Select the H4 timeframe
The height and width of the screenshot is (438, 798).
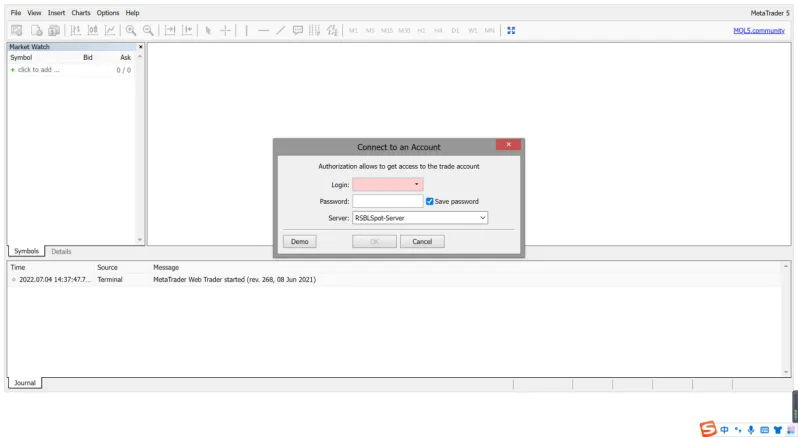pyautogui.click(x=438, y=31)
